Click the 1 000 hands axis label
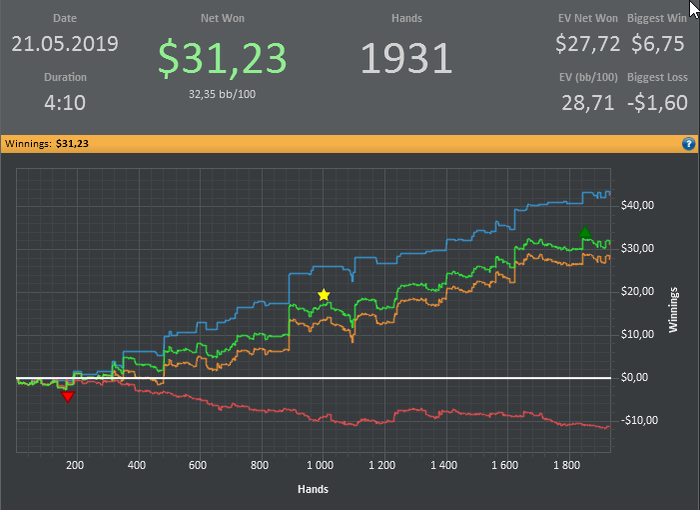The width and height of the screenshot is (700, 510). (x=320, y=465)
